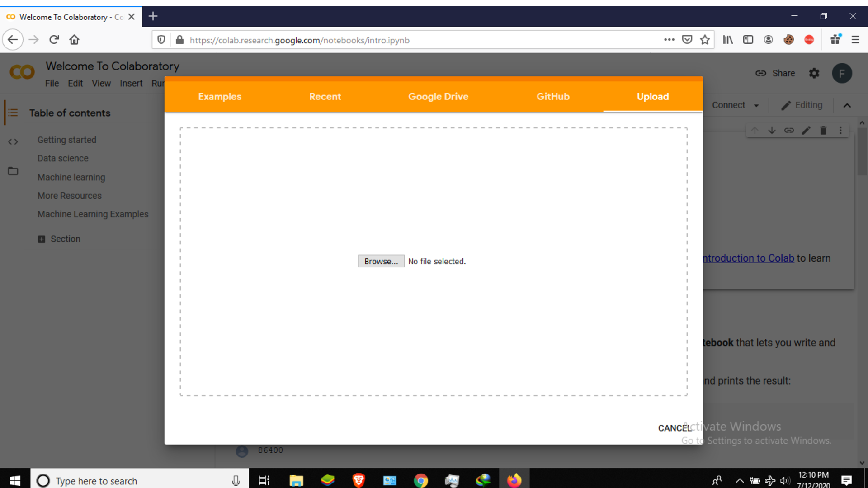Open the account avatar F

pyautogui.click(x=842, y=73)
